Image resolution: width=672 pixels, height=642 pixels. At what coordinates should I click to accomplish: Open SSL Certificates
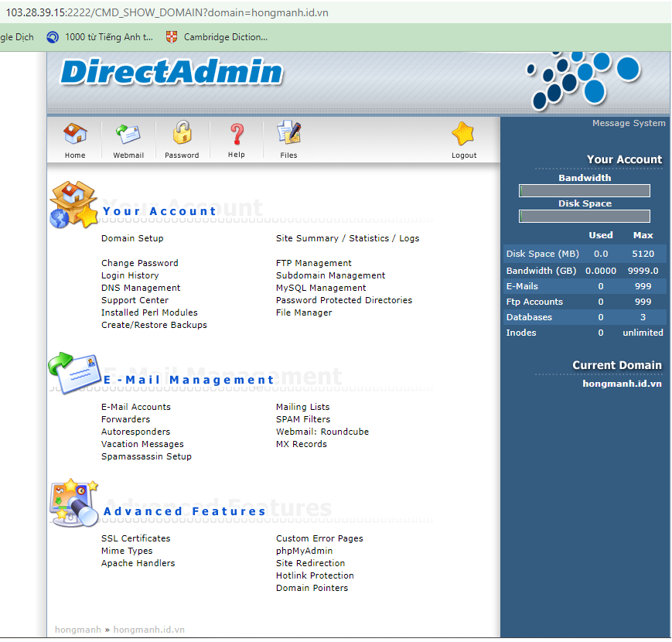point(135,538)
